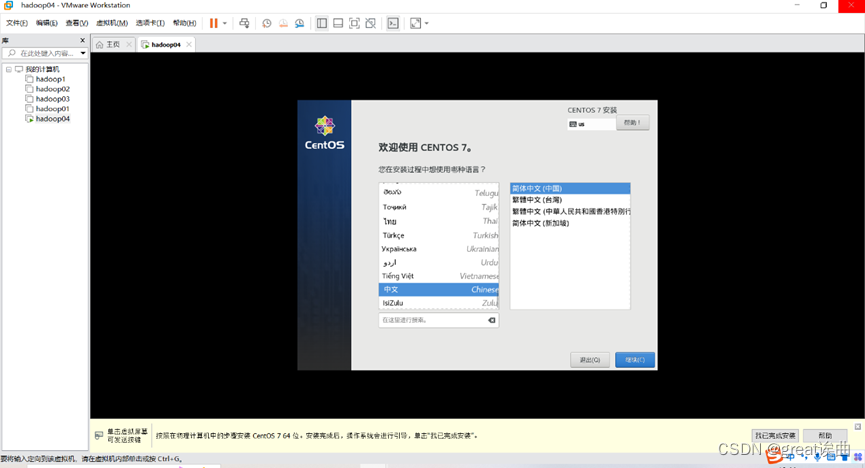
Task: Close the 主页 tab
Action: pos(129,45)
